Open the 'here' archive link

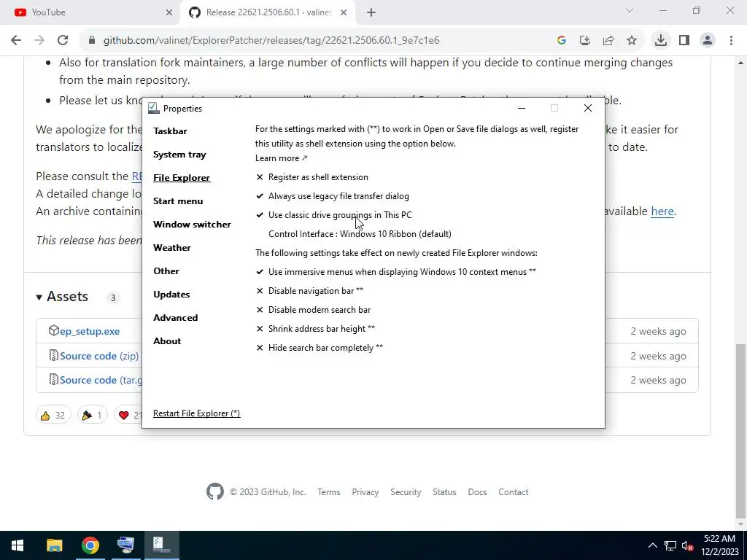pos(662,211)
